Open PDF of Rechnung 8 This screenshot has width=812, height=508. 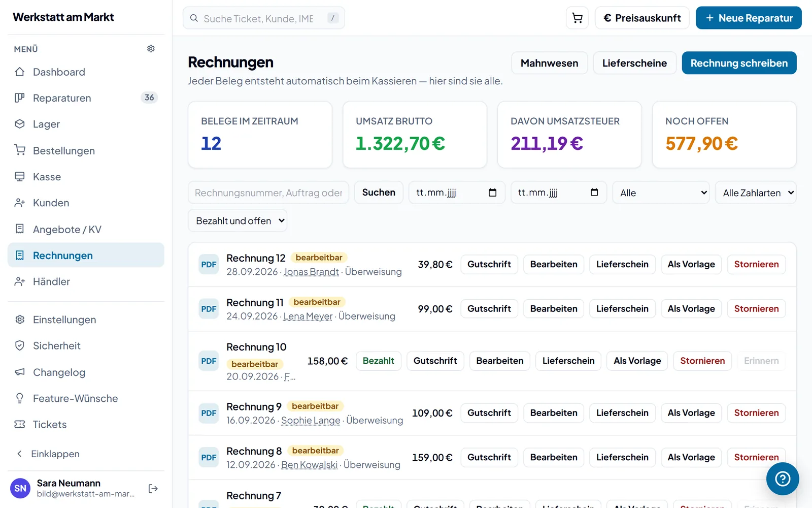[x=209, y=458]
